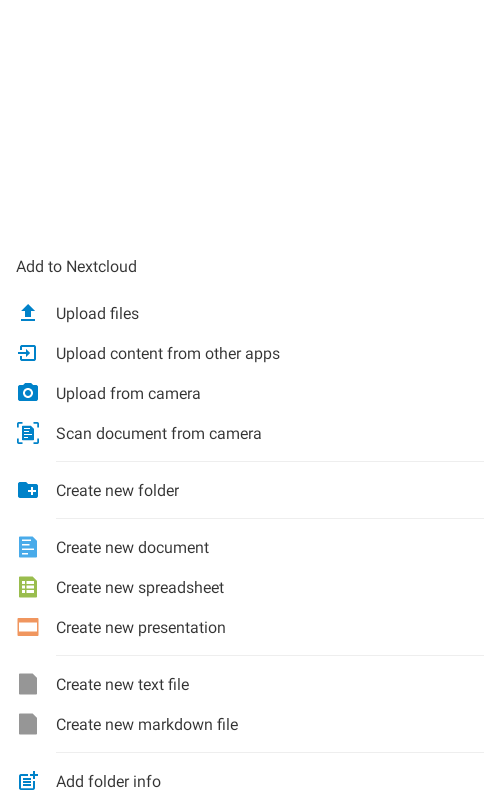Select the gray text file icon
500x809 pixels.
28,684
